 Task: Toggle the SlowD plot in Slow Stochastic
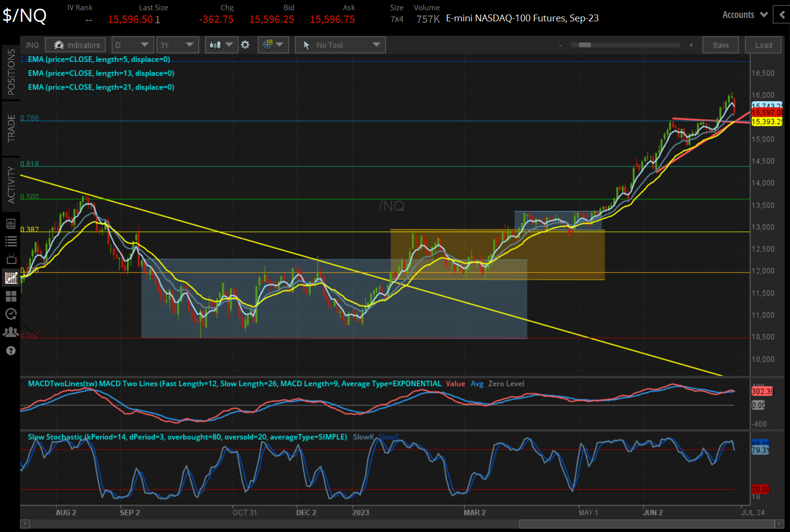pos(388,437)
